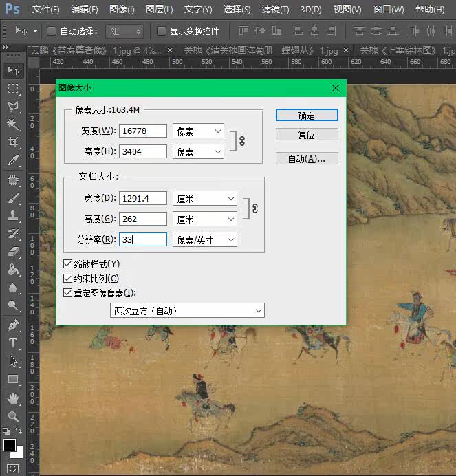The height and width of the screenshot is (476, 456).
Task: Toggle Quick Mask mode icon
Action: [x=13, y=468]
